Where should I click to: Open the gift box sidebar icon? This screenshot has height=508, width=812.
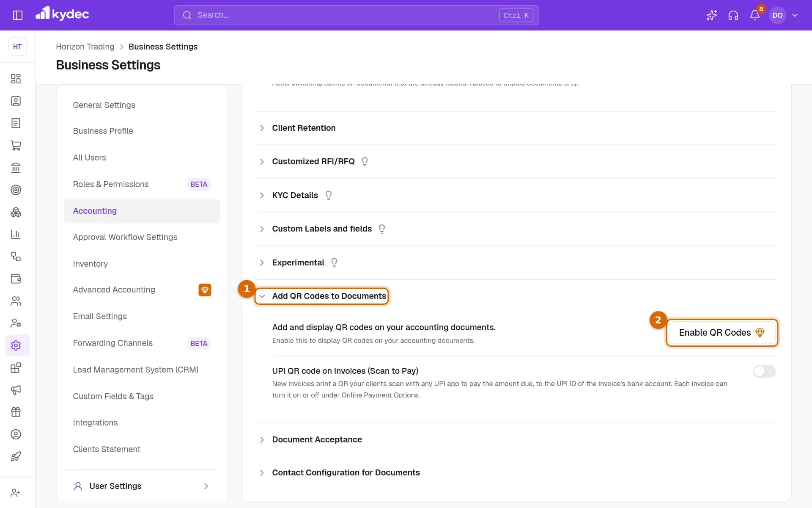tap(16, 412)
